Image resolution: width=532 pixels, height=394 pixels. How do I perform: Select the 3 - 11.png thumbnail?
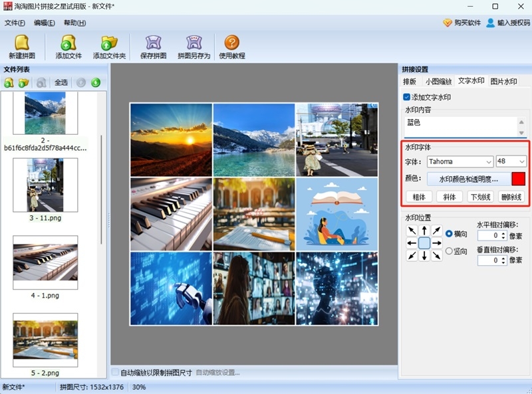[45, 185]
